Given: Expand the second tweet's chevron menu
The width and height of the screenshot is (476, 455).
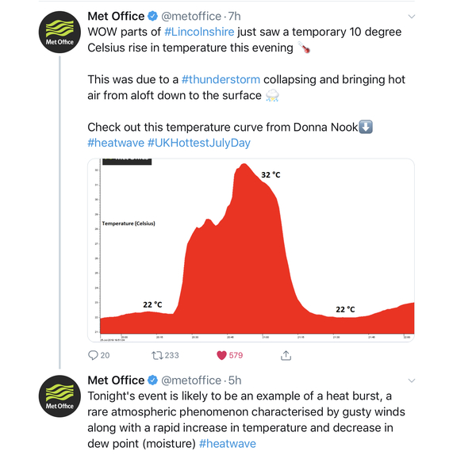Looking at the screenshot, I should [x=410, y=380].
